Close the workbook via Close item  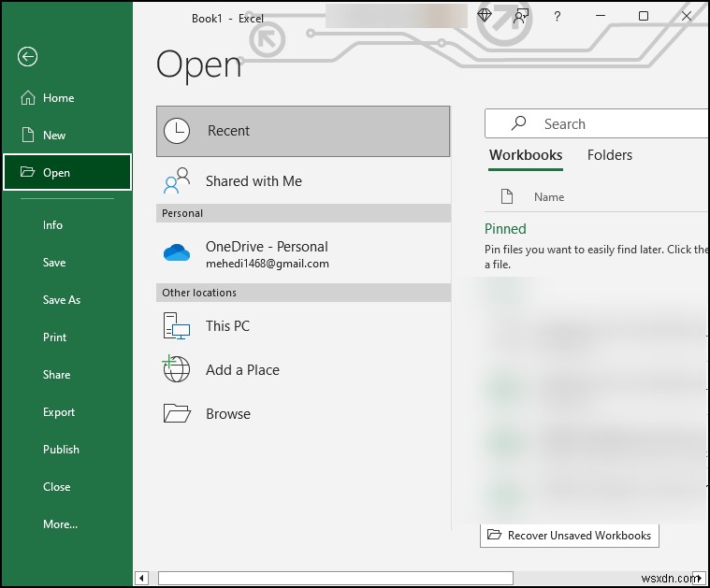[67, 487]
